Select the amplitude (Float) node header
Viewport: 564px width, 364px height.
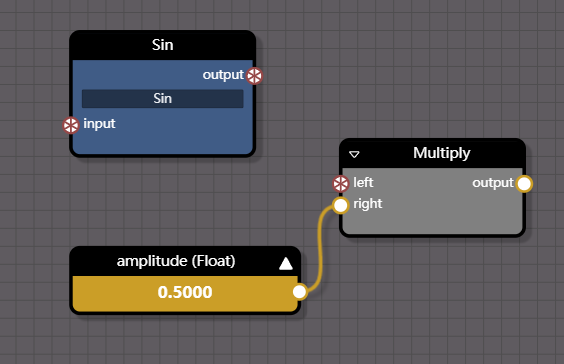click(x=176, y=261)
